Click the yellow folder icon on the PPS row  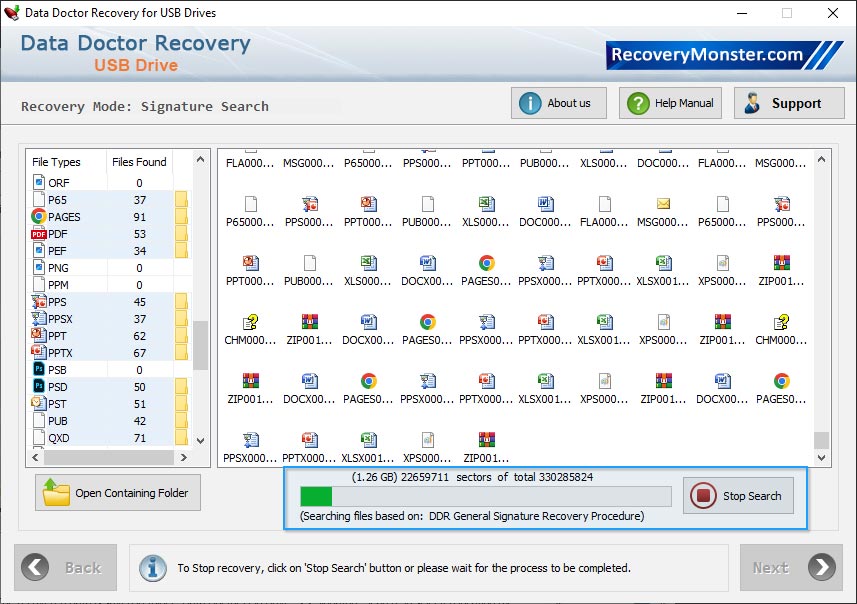[x=180, y=301]
